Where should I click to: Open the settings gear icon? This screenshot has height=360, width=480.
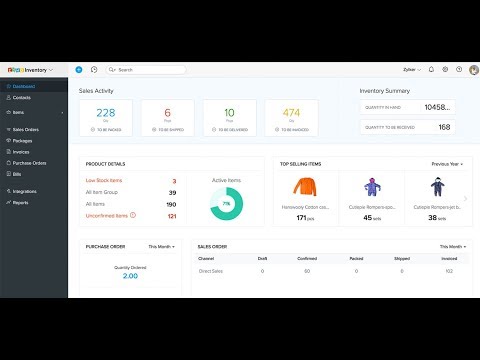click(x=445, y=69)
